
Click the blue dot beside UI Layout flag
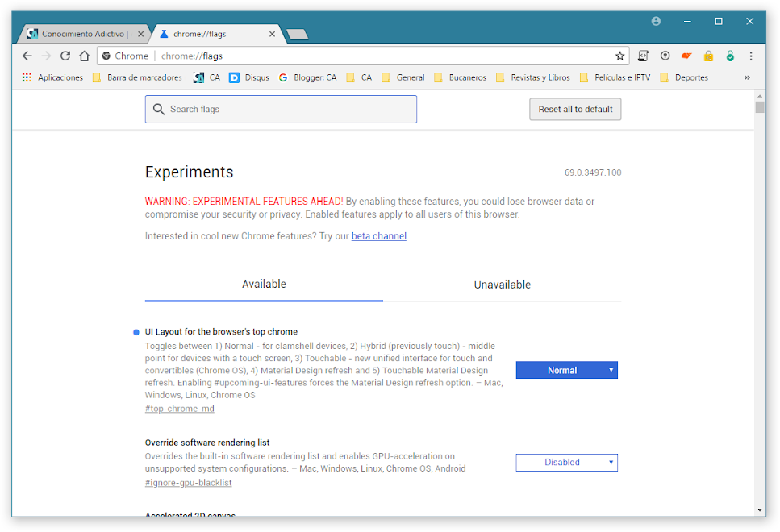tap(136, 332)
